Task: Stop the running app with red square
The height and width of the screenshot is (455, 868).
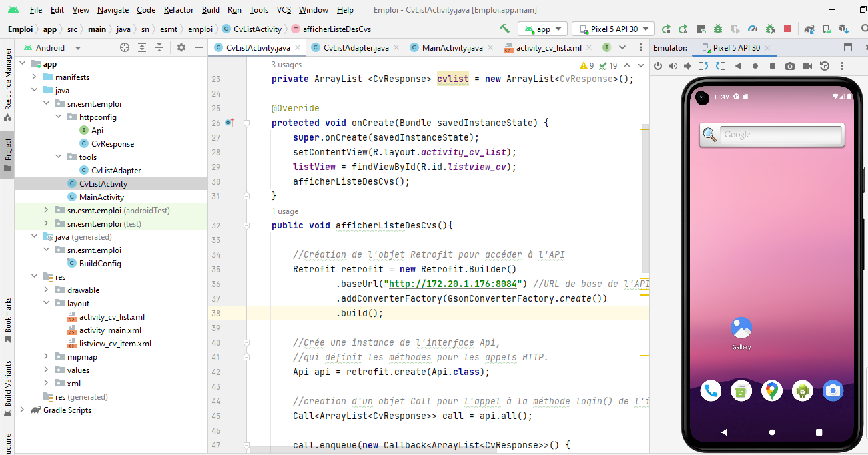Action: tap(787, 29)
